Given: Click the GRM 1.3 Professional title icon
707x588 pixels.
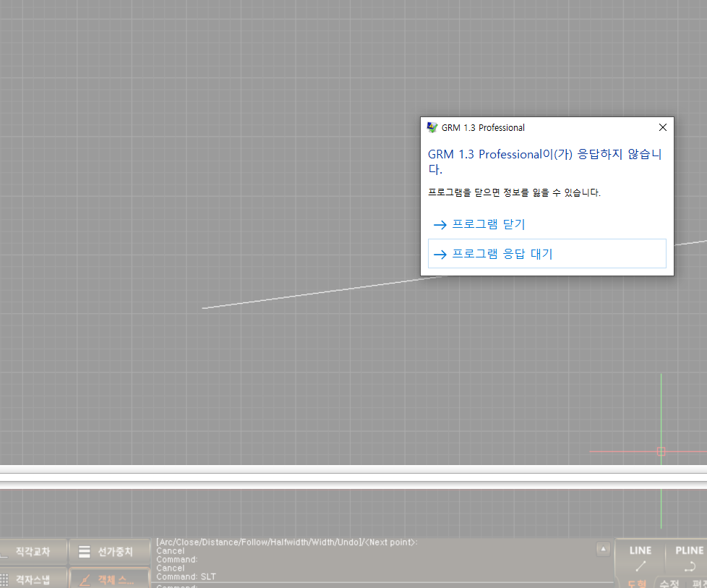Looking at the screenshot, I should click(x=432, y=128).
